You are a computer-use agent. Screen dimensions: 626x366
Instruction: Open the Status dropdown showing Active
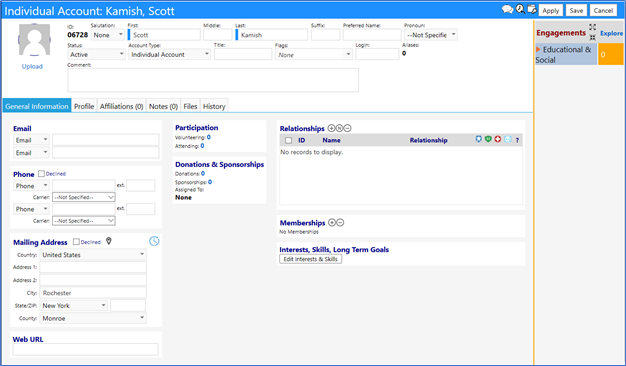click(x=97, y=55)
